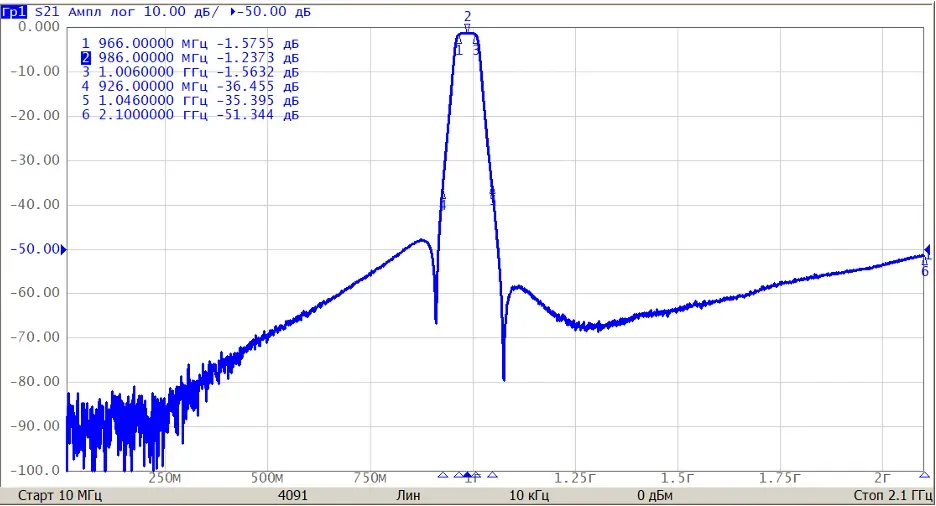Select marker 3 row 1.0060000 ГГц
936x506 pixels.
pos(190,72)
